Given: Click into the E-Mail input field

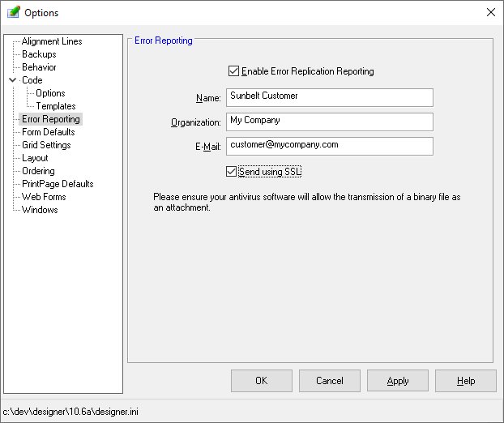Looking at the screenshot, I should [x=329, y=146].
